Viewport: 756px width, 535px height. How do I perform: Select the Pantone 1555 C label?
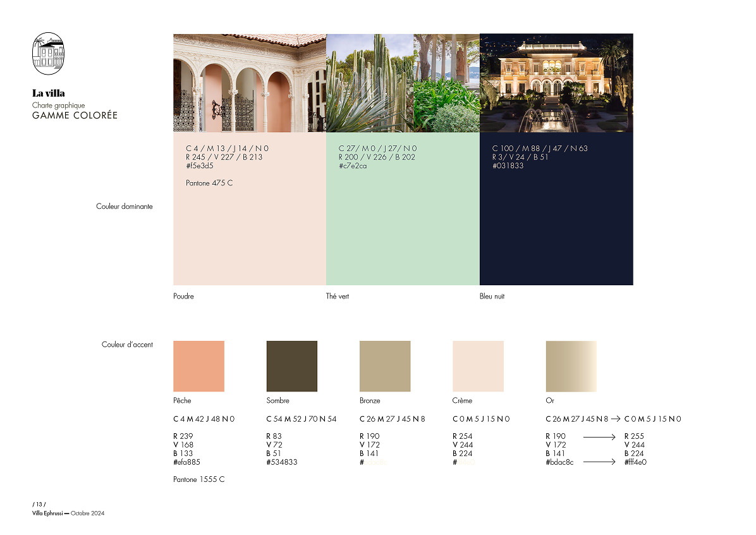pyautogui.click(x=200, y=479)
